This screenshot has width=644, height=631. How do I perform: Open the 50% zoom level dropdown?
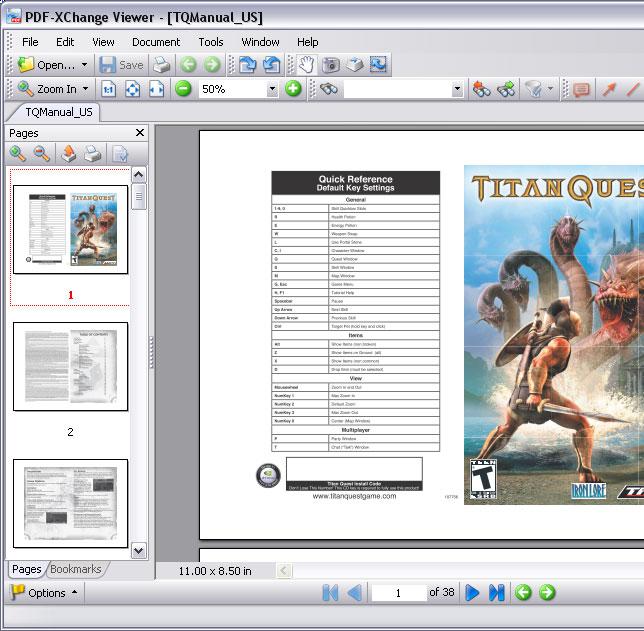tap(272, 89)
